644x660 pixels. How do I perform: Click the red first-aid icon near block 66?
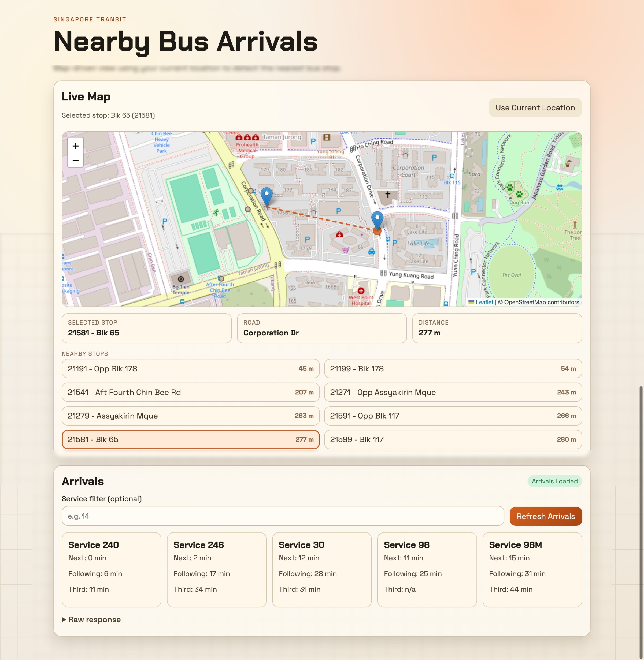coord(339,234)
